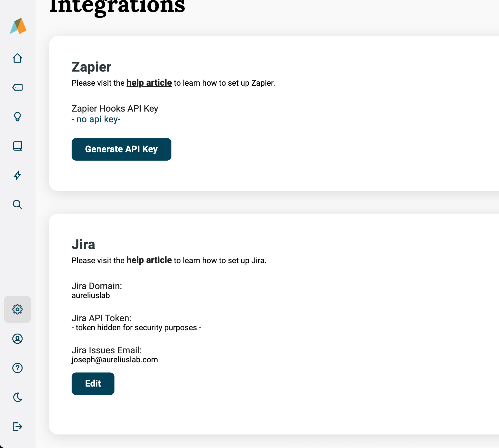Viewport: 499px width, 448px height.
Task: Click 'Jira Domain:' label
Action: pos(97,286)
